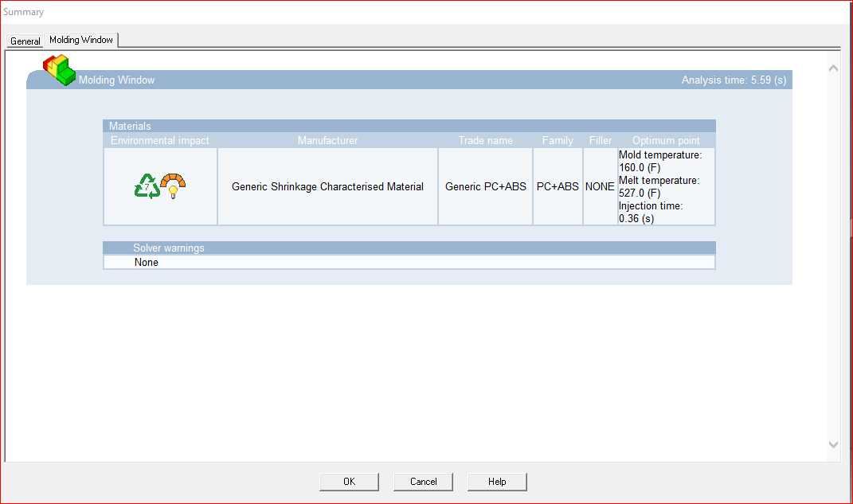This screenshot has width=853, height=504.
Task: Select the NONE filler cell
Action: coord(600,186)
